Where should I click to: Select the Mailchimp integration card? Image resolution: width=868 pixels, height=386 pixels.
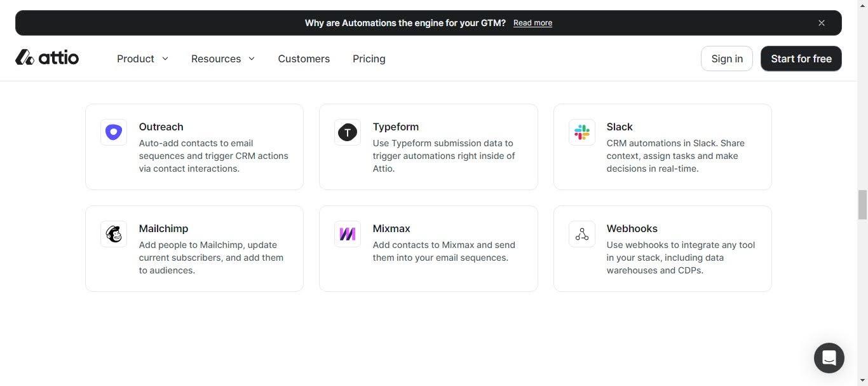(x=194, y=248)
